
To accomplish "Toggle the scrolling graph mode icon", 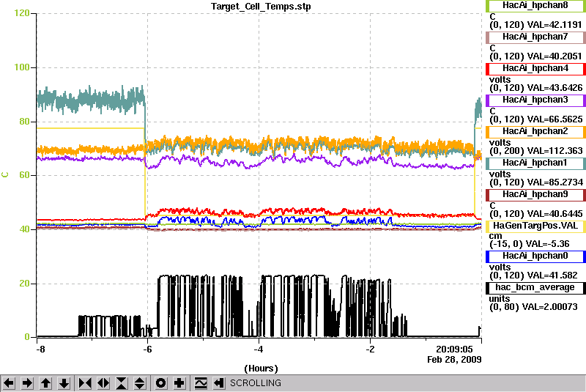I will 201,383.
